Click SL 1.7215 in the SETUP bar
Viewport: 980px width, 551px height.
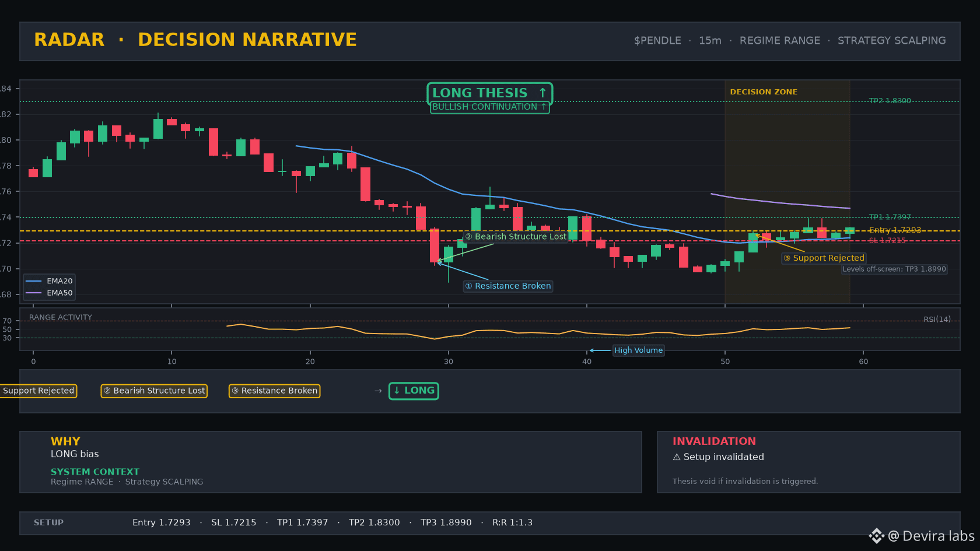233,522
